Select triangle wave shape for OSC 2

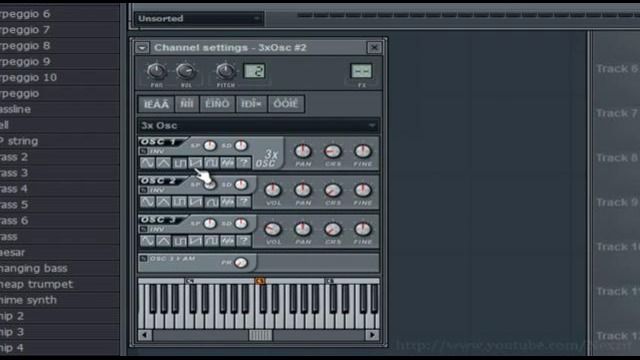tap(163, 202)
